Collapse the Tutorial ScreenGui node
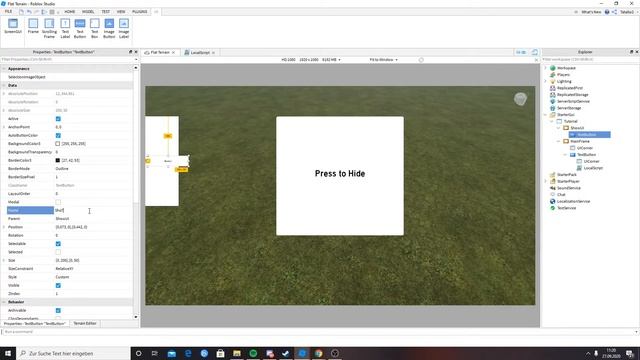 [x=552, y=121]
